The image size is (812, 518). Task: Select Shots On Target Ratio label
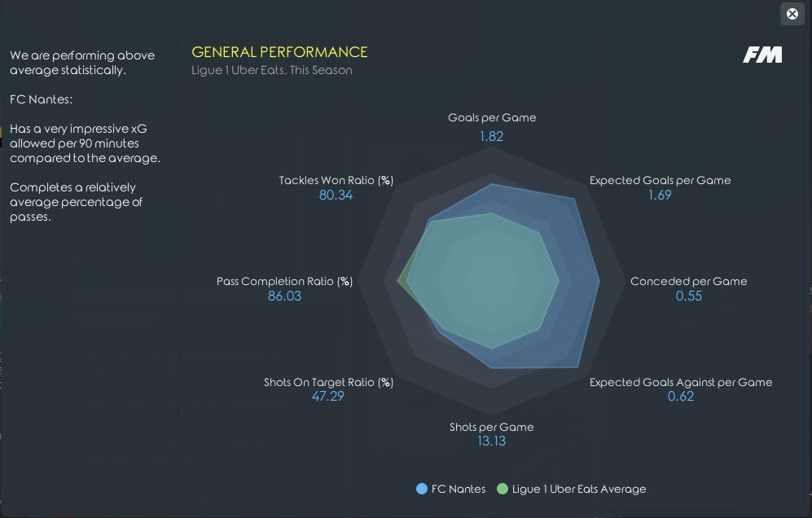point(328,382)
